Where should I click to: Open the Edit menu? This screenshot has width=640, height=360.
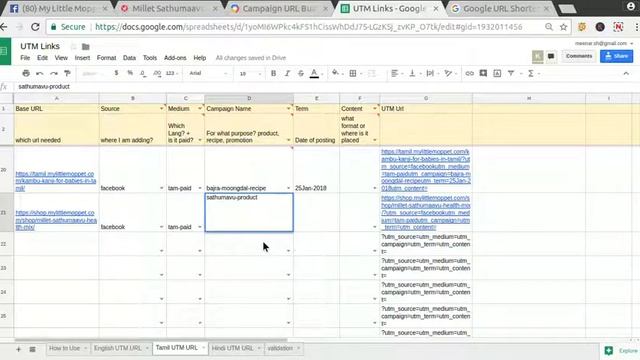42,58
